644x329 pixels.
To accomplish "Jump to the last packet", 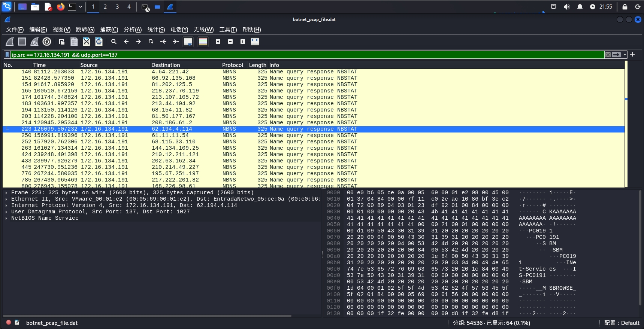I will tap(176, 42).
